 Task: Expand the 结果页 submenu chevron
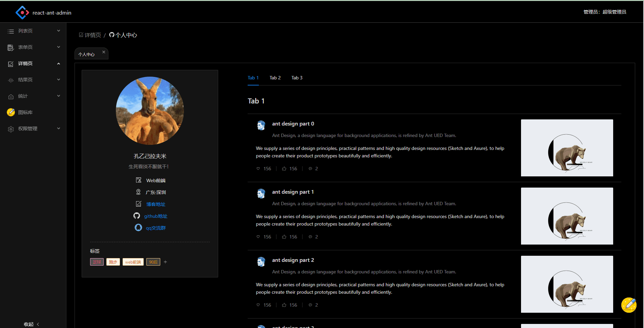(59, 80)
